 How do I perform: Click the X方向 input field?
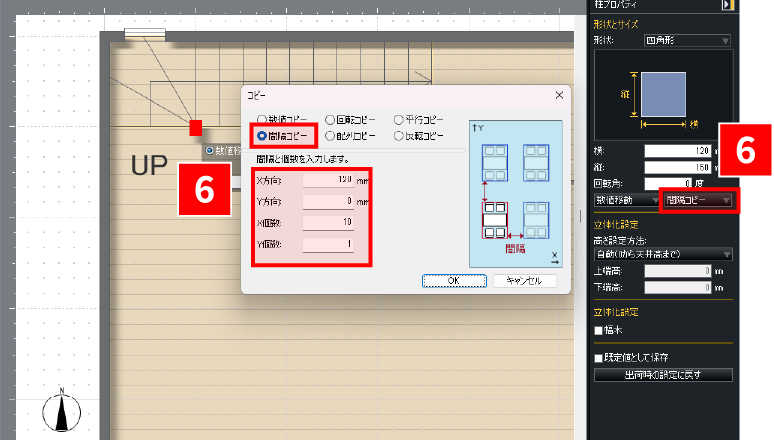click(328, 180)
